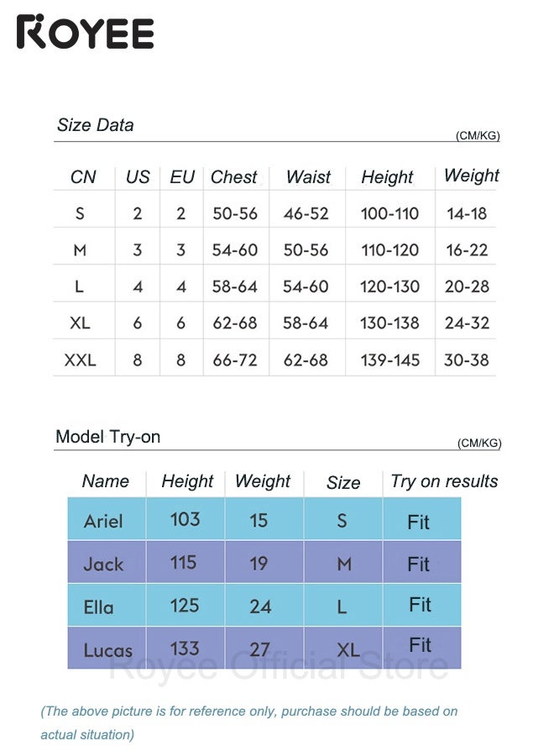Click waist value 54-60 for size L
554x756 pixels.
tap(306, 286)
